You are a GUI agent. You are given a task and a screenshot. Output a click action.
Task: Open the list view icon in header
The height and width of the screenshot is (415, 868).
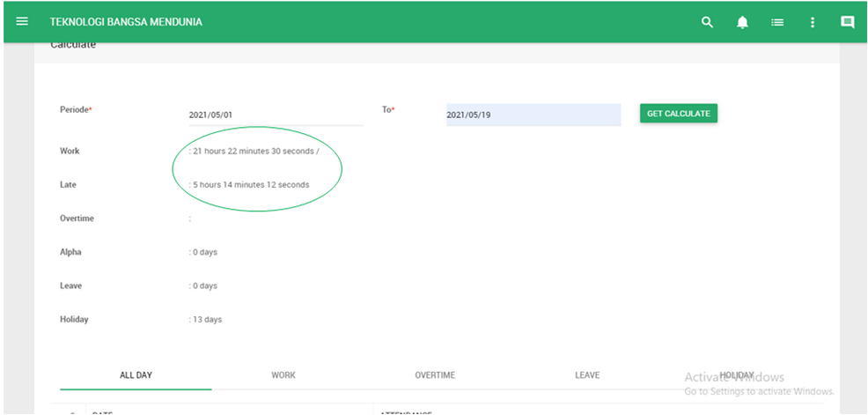777,22
